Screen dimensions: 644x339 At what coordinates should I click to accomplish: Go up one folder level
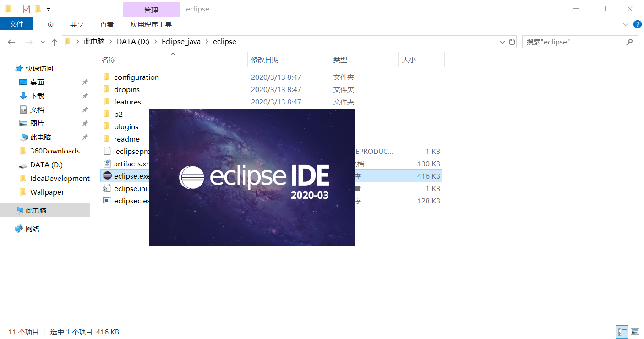tap(54, 42)
